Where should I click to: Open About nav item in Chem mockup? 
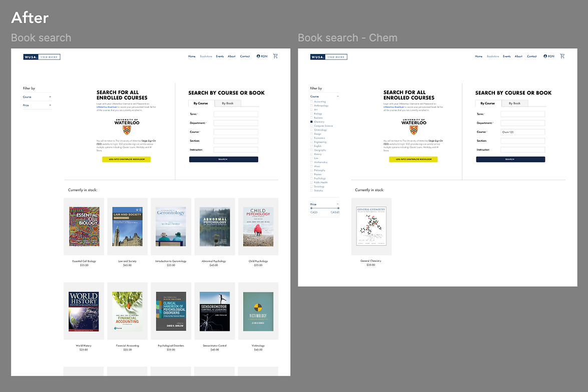(x=518, y=56)
